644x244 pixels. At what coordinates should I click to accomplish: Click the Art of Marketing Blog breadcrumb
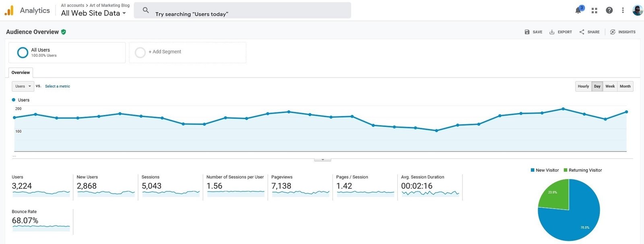coord(109,5)
